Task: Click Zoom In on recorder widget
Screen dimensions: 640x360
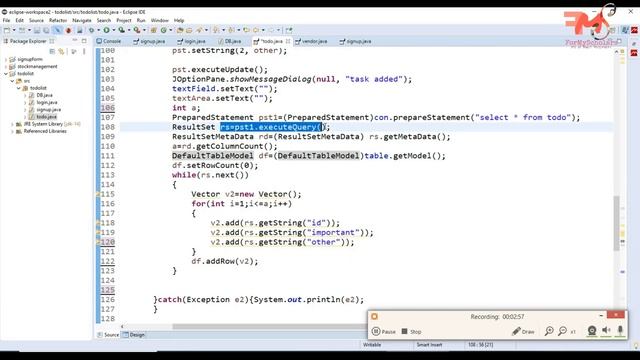Action: [549, 331]
